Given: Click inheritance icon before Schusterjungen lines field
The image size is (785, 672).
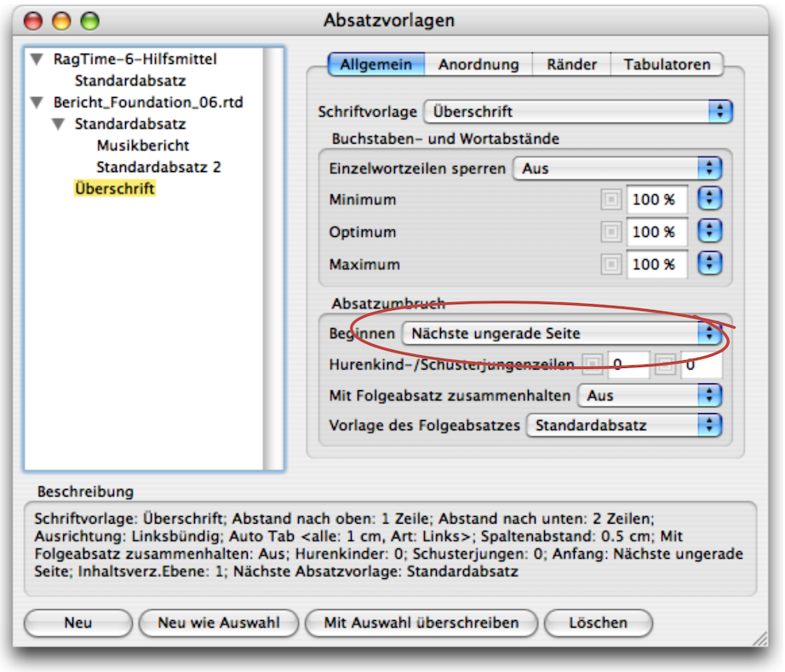Looking at the screenshot, I should [x=666, y=365].
